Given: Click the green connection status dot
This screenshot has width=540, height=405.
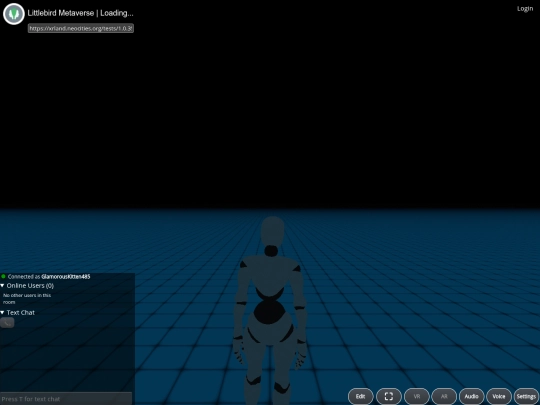Looking at the screenshot, I should (x=3, y=276).
